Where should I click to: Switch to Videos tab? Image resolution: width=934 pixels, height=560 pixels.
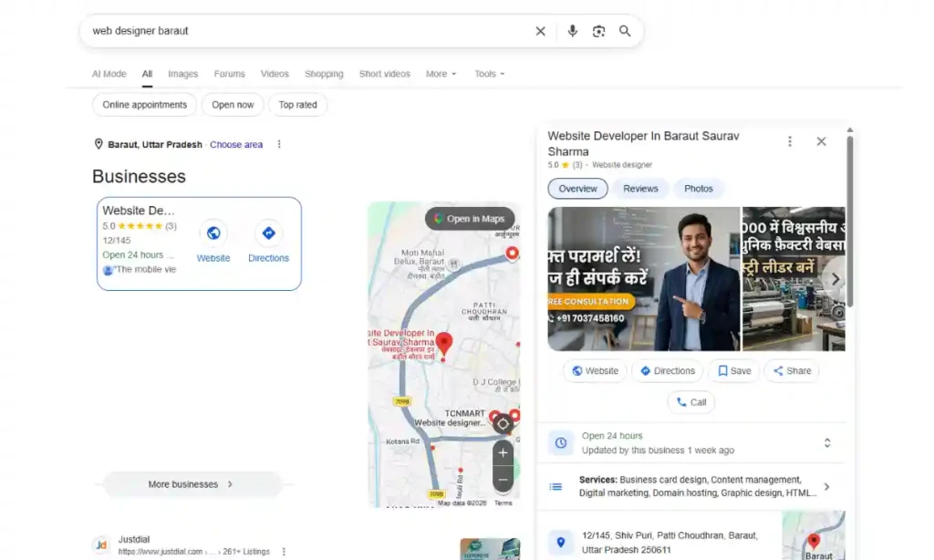tap(275, 74)
